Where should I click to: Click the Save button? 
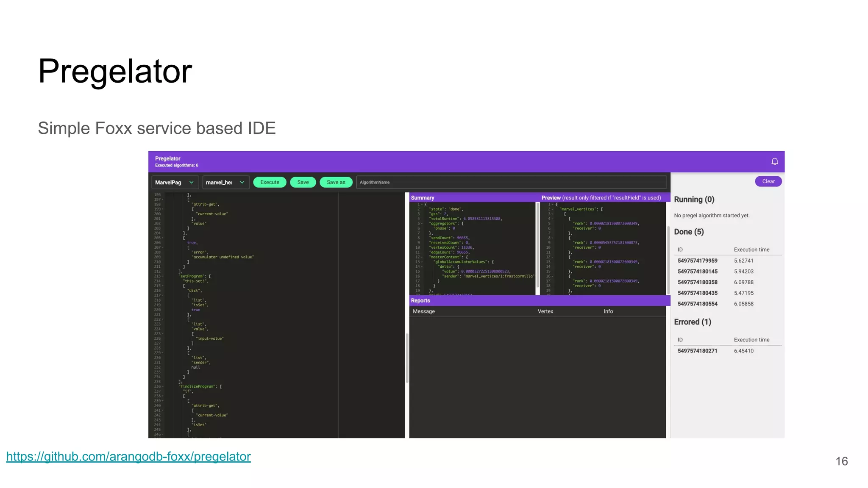tap(303, 182)
